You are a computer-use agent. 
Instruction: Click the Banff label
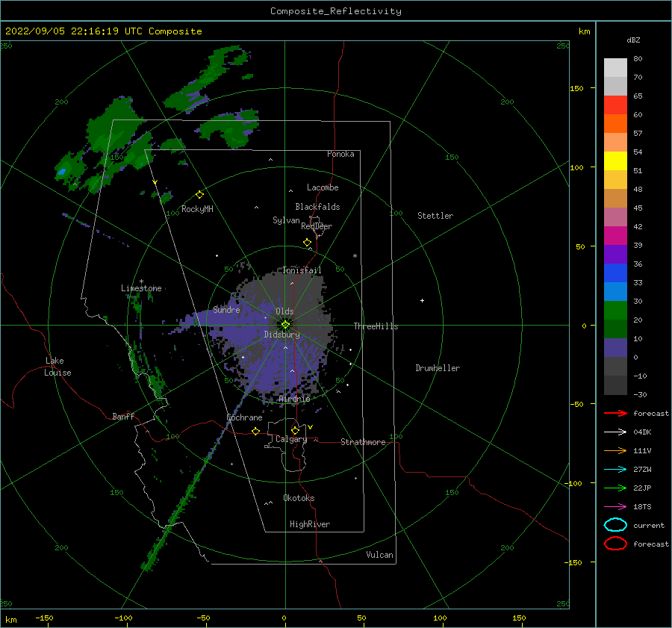click(123, 416)
